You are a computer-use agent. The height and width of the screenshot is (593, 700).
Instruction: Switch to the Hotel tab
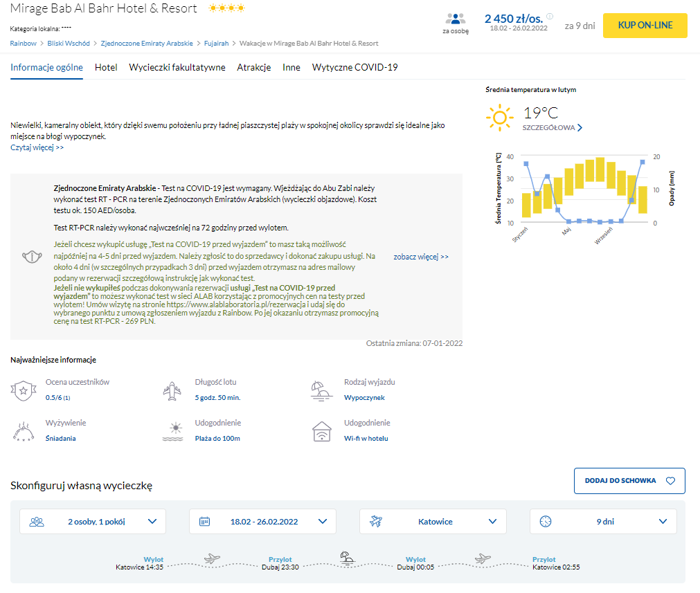[x=106, y=67]
